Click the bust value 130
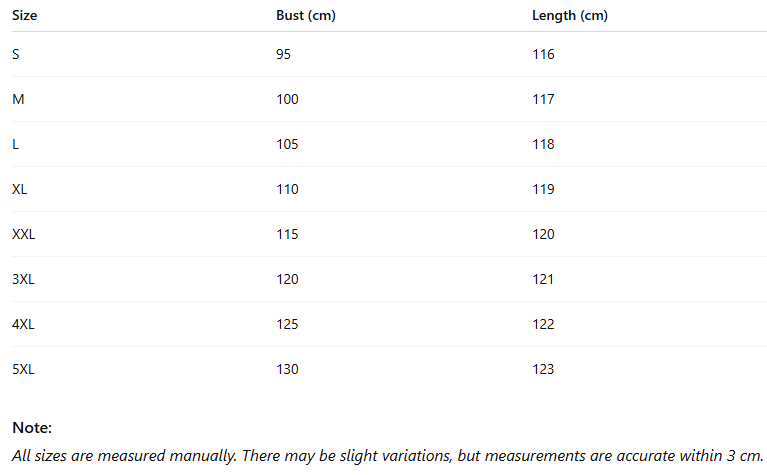767x475 pixels. 287,369
